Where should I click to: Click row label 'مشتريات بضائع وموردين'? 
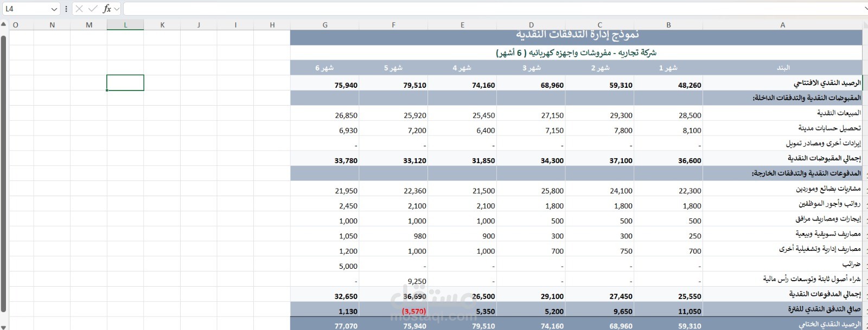828,189
